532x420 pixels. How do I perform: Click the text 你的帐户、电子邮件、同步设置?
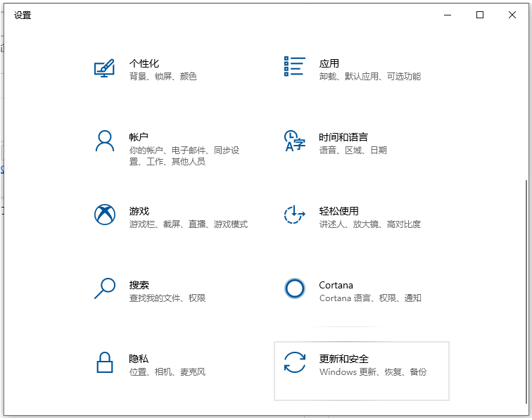(x=184, y=155)
